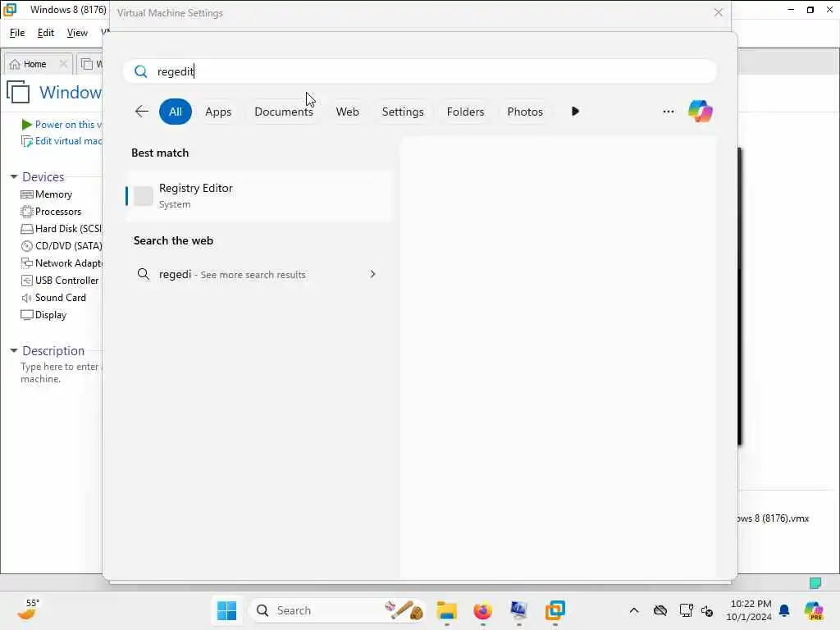840x630 pixels.
Task: Open VMware Edit menu
Action: tap(46, 33)
